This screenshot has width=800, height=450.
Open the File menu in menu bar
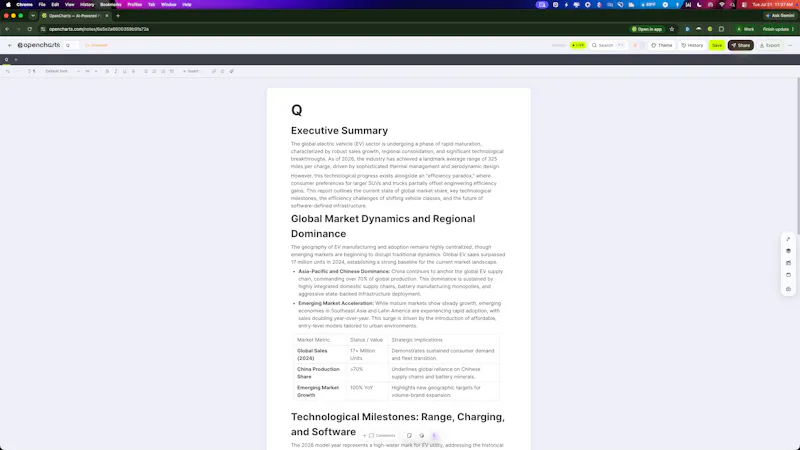[x=42, y=5]
